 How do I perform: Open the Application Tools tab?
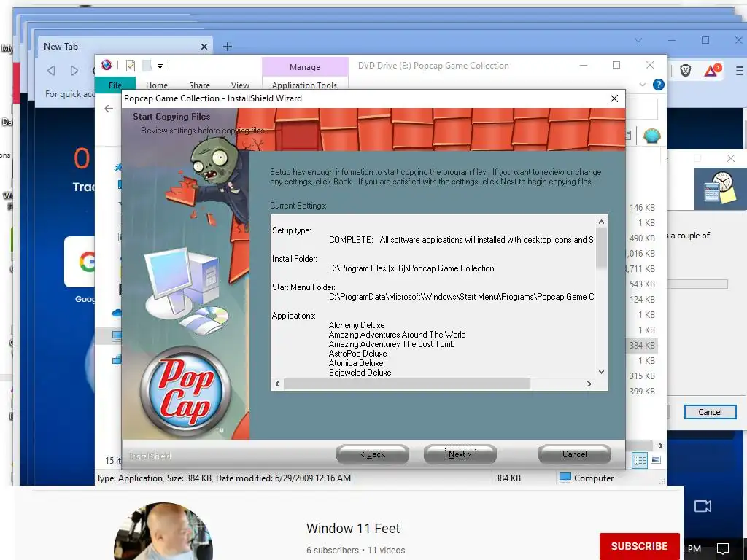pos(304,85)
